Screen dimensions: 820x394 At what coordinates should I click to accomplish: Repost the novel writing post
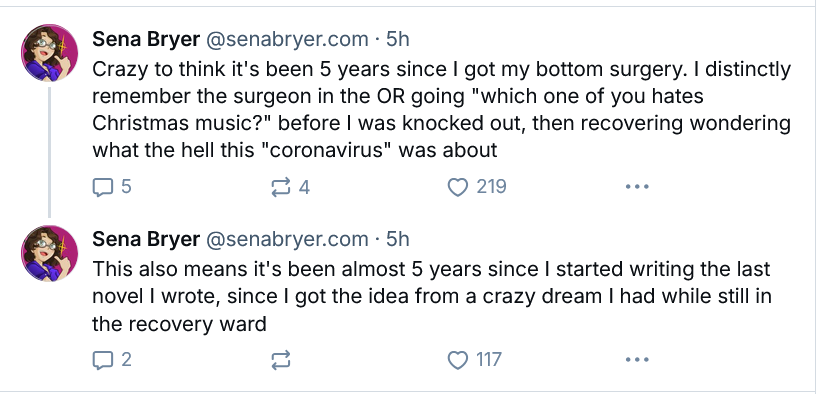coord(281,360)
